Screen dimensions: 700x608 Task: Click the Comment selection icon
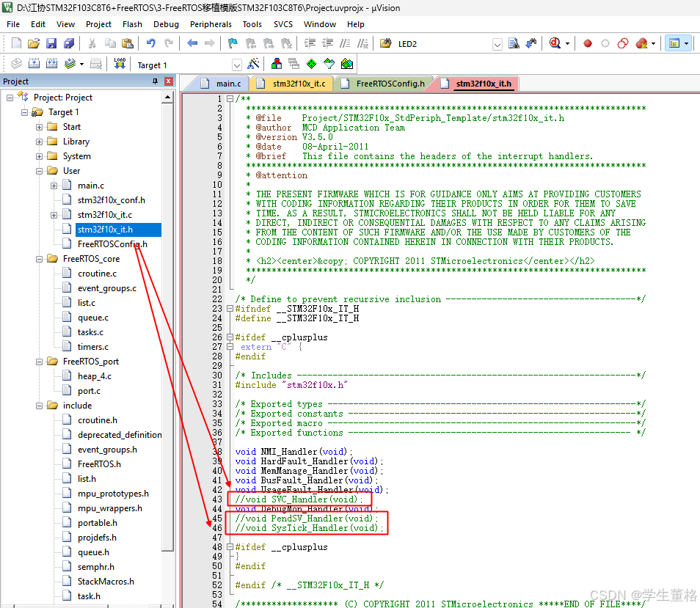click(345, 43)
